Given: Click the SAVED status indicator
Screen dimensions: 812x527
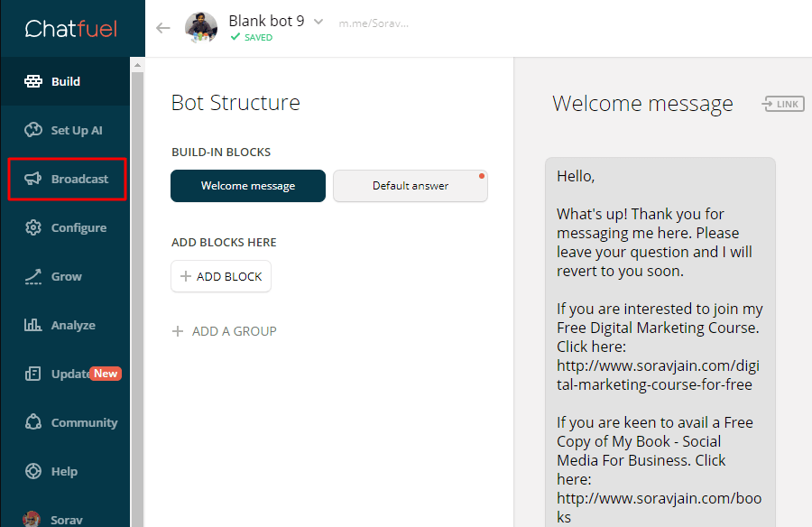Looking at the screenshot, I should (252, 37).
